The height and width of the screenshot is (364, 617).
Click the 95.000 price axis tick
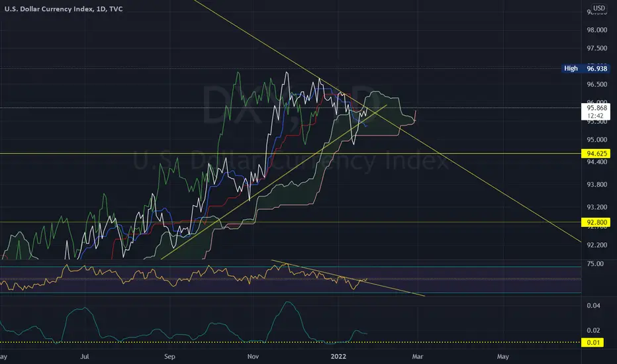pos(596,139)
